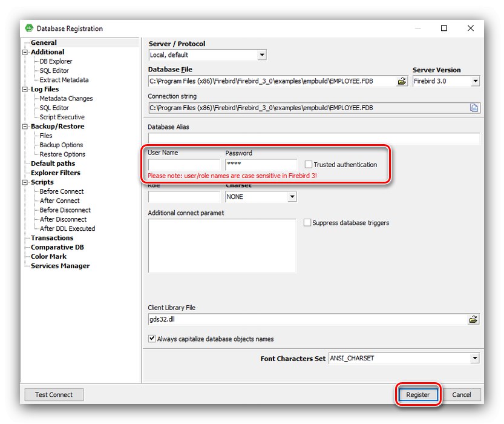Maximize the Database Registration window
The image size is (504, 424).
coord(444,28)
